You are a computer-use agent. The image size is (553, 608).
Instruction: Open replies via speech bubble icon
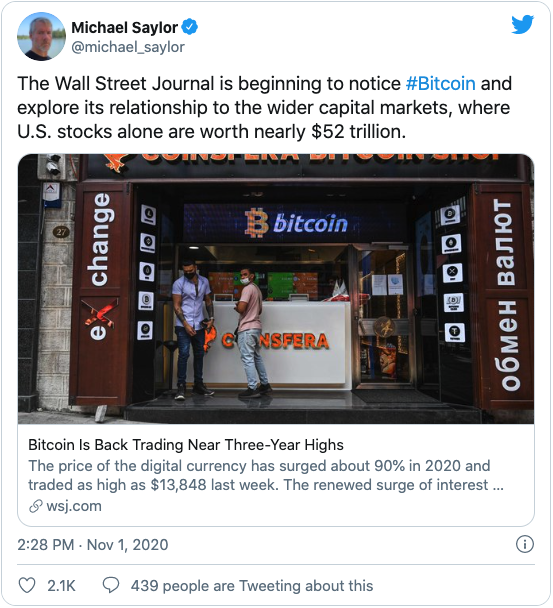pyautogui.click(x=111, y=585)
